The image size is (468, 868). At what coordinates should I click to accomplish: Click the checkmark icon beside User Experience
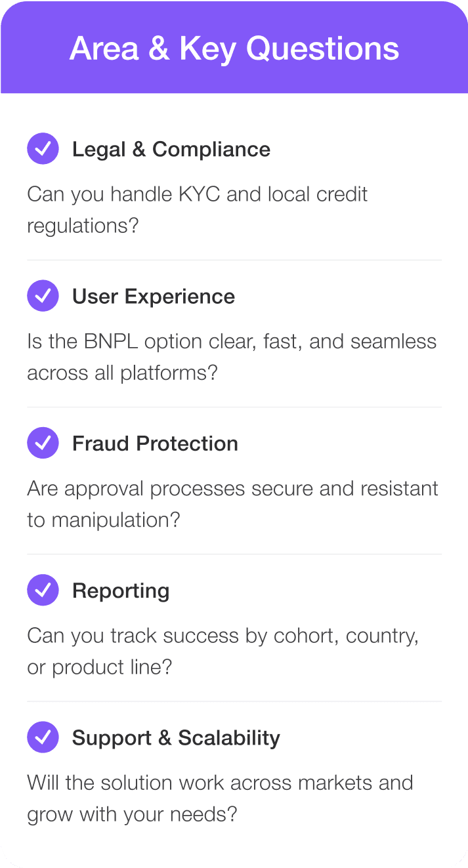43,296
